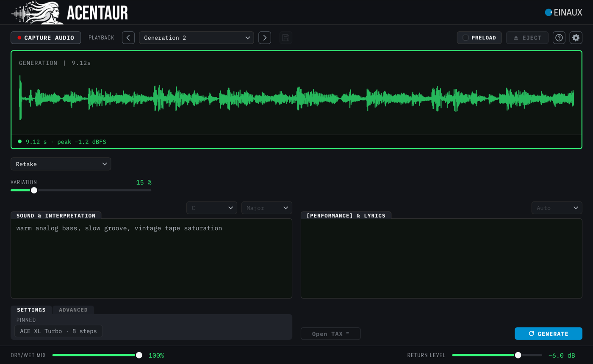
Task: Enable the Preload checkbox
Action: [x=466, y=38]
